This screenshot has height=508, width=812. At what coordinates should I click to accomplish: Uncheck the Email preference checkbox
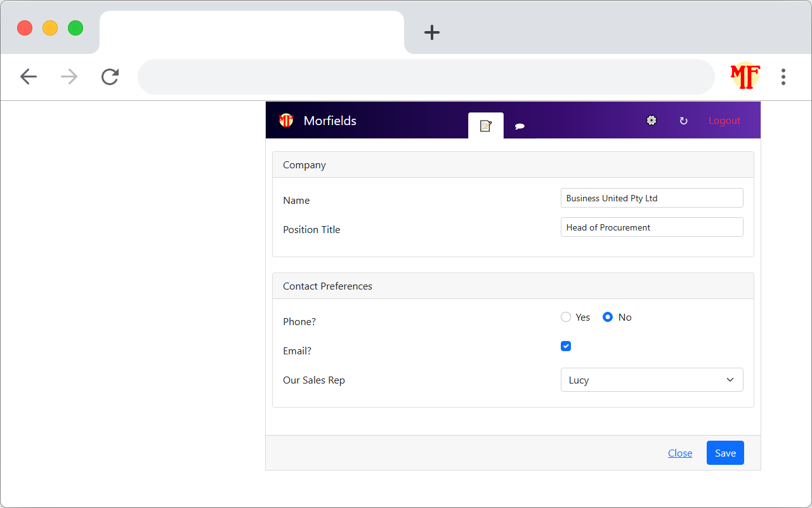point(566,346)
